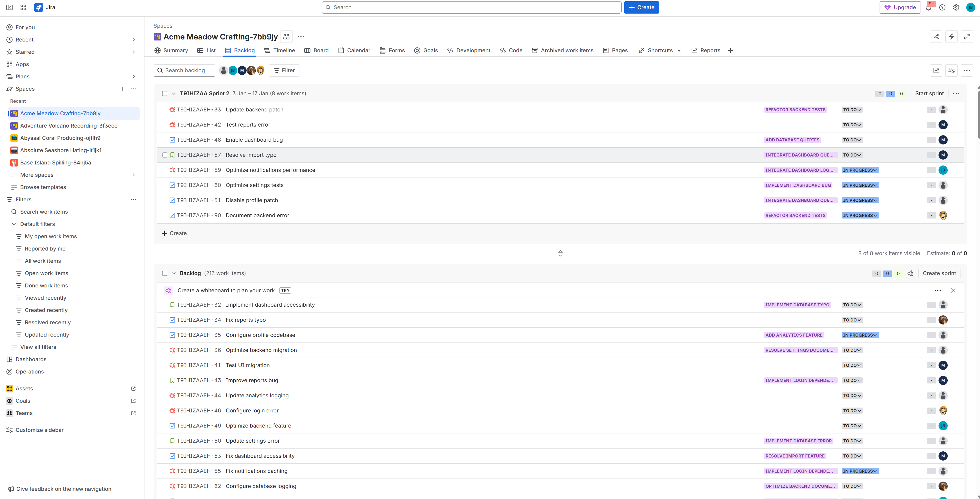Image resolution: width=980 pixels, height=499 pixels.
Task: Click the team members icon beside space title
Action: (x=286, y=37)
